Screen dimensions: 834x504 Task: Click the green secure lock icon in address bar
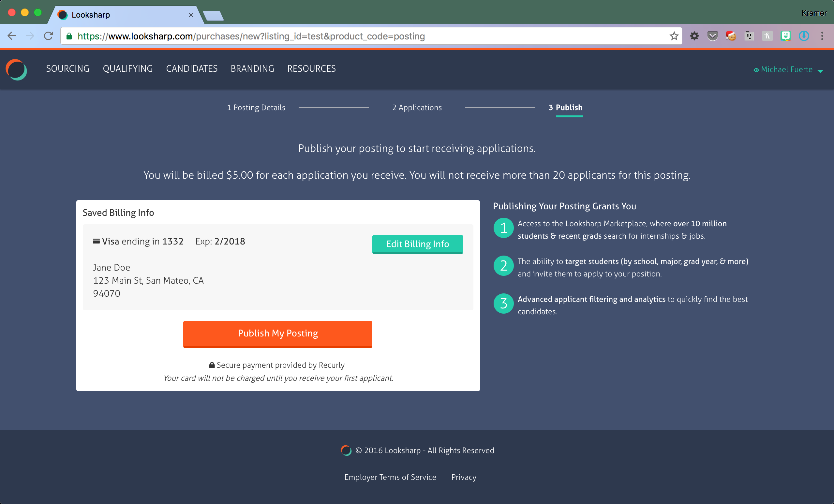coord(69,36)
